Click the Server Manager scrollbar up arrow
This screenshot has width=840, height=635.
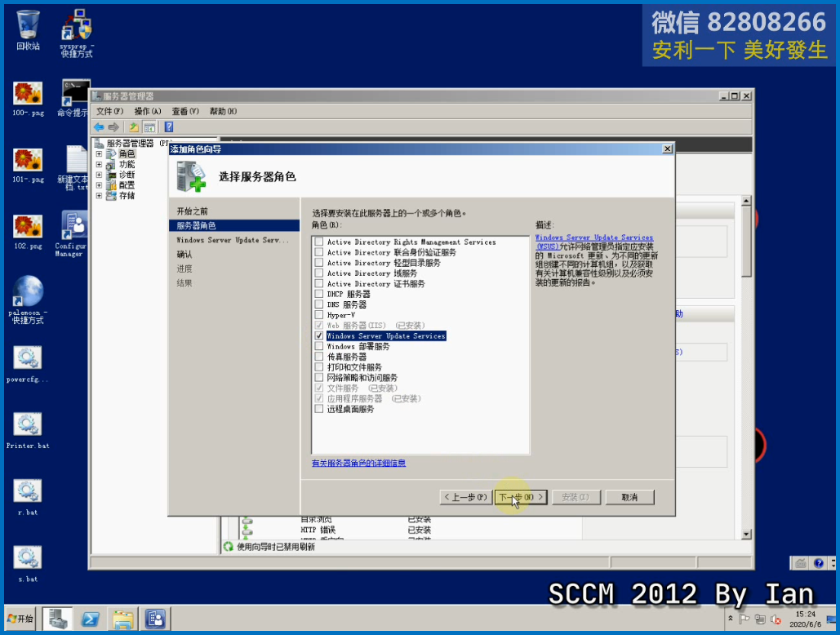[746, 202]
